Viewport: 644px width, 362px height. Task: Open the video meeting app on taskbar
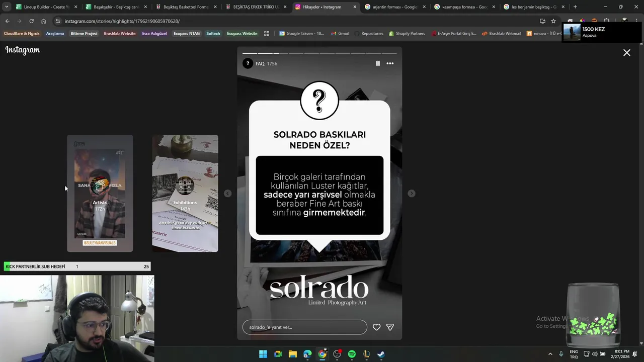(278, 354)
